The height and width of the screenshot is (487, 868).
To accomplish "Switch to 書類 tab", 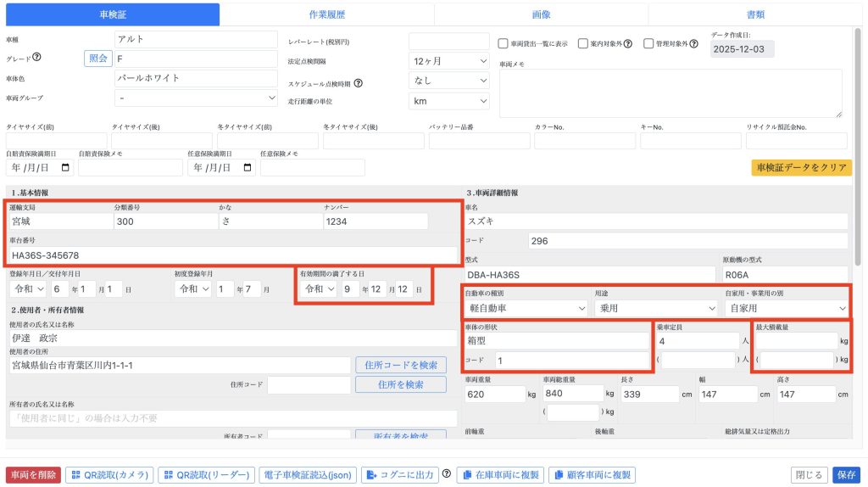I will (x=755, y=14).
